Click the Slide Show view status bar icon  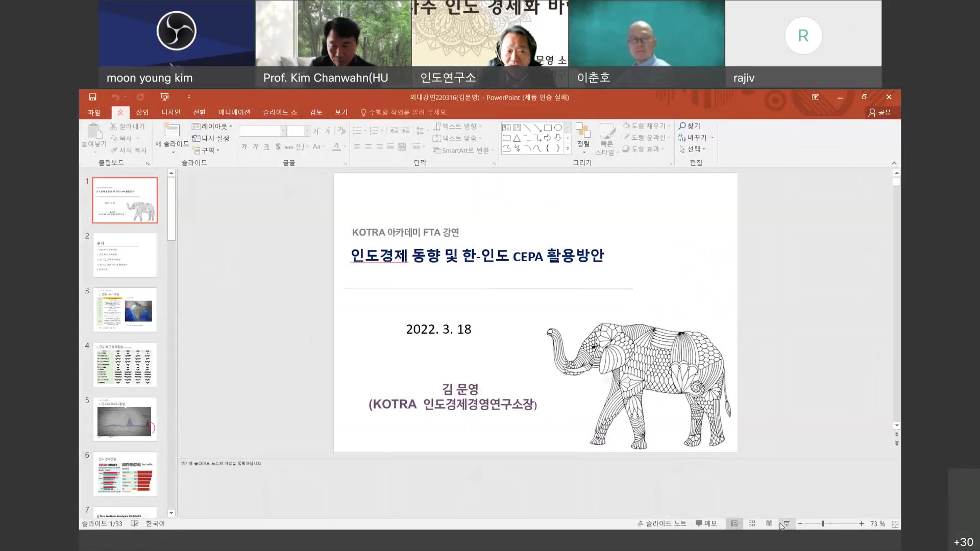(x=787, y=523)
